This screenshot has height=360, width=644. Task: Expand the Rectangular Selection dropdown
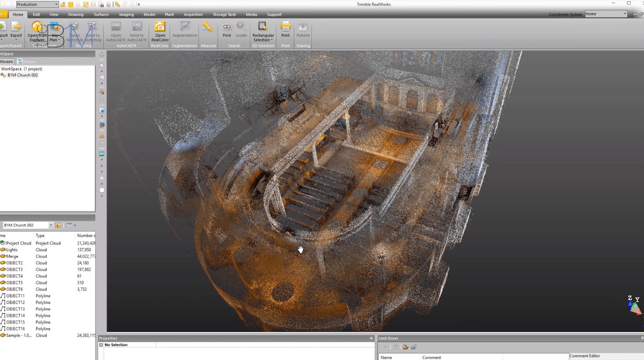(272, 40)
